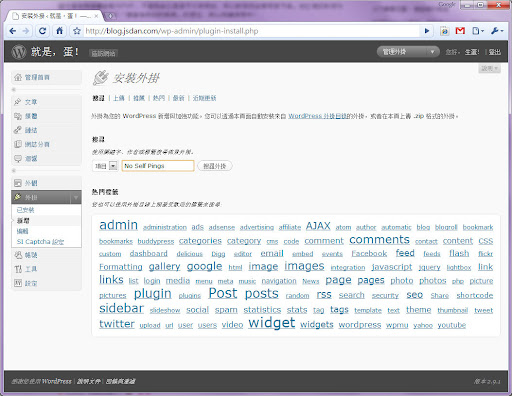Click the 'google' tag link
512x396 pixels.
coord(204,266)
